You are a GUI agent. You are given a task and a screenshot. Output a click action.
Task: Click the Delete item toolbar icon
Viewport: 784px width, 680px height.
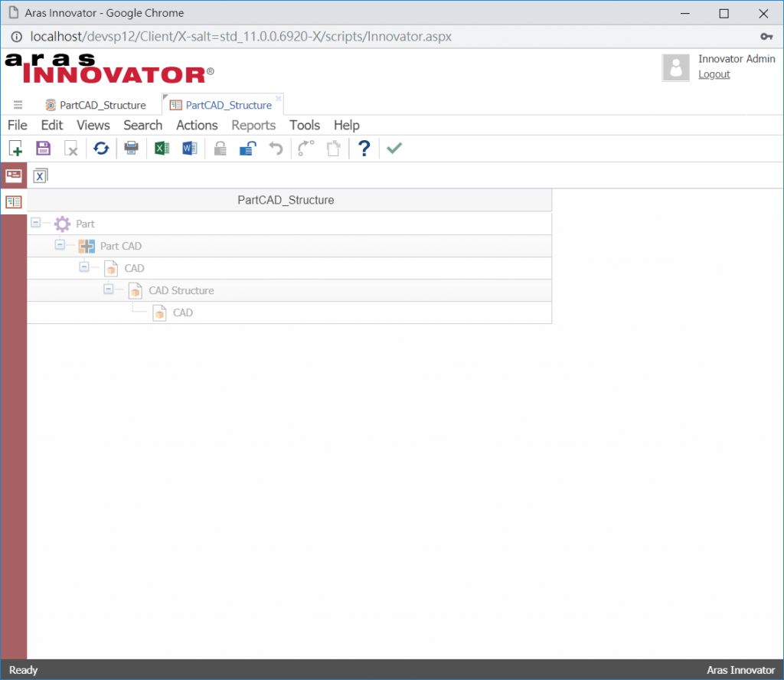(x=71, y=149)
